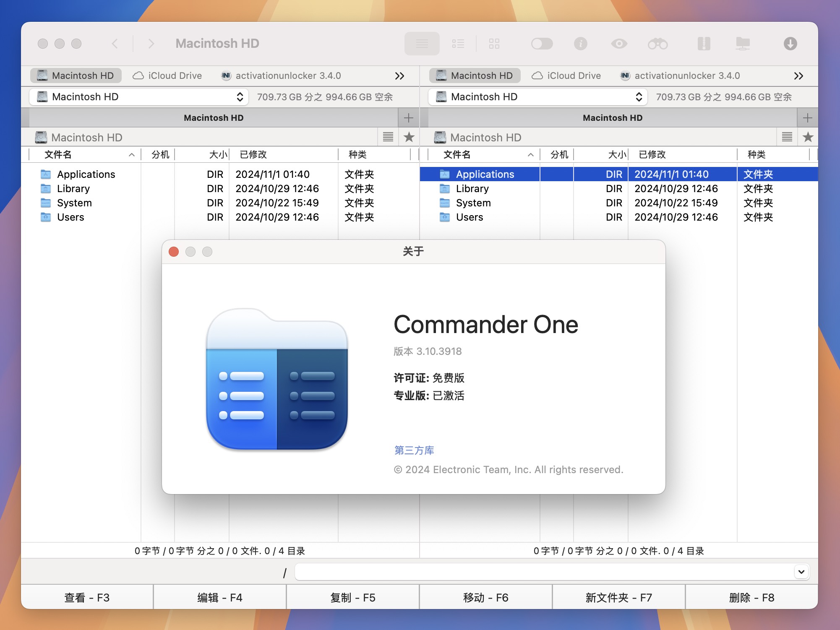Open command history dropdown arrow

click(x=801, y=572)
